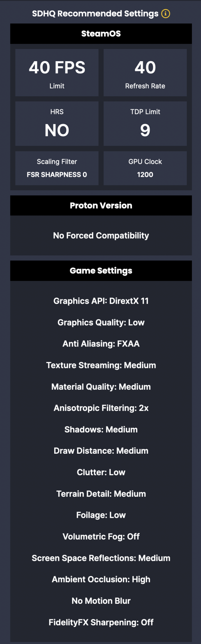The width and height of the screenshot is (201, 644).
Task: Click the Volumetric Fog: Off line
Action: [x=101, y=537]
